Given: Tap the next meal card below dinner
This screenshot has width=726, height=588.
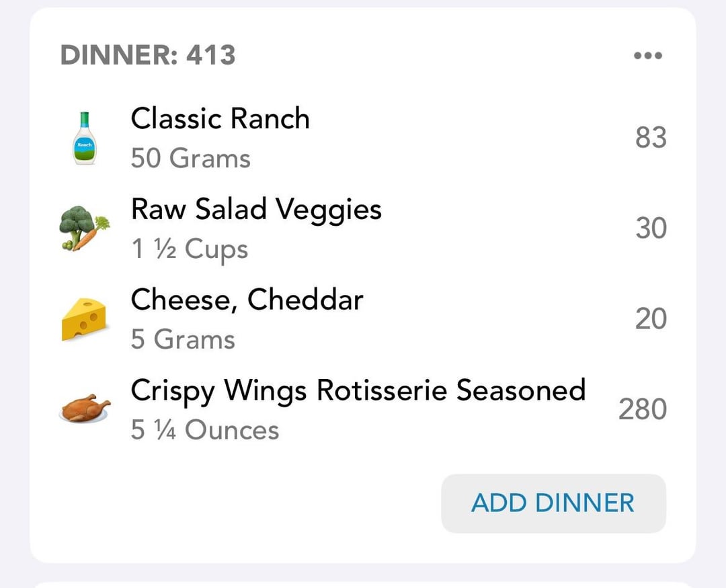Looking at the screenshot, I should (x=363, y=585).
